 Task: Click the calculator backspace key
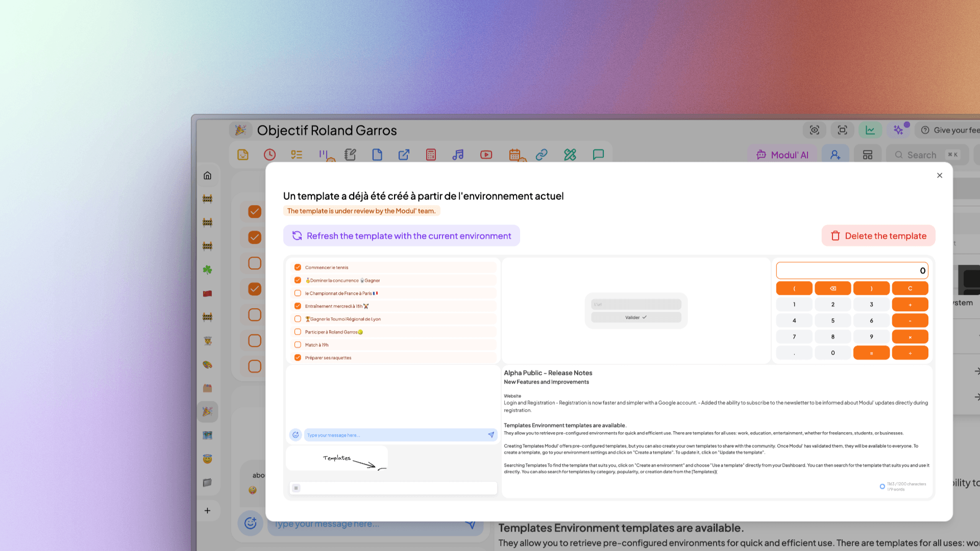[x=833, y=288]
